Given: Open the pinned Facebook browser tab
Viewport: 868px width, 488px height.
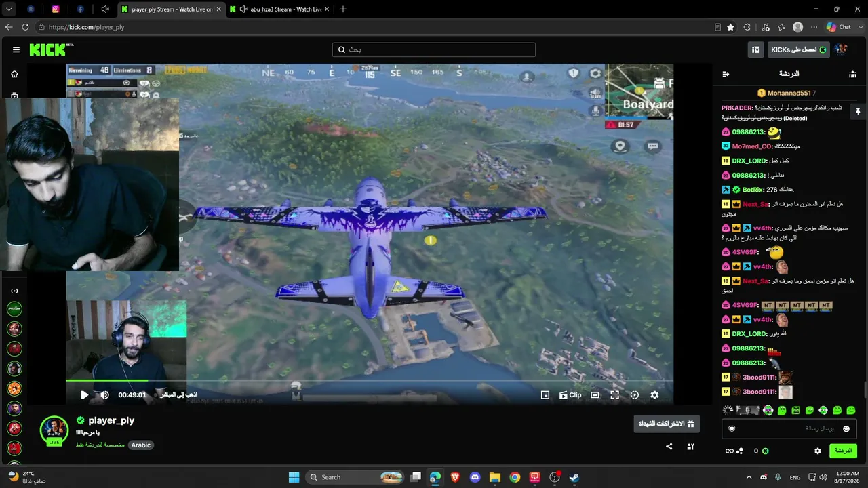Looking at the screenshot, I should [81, 9].
